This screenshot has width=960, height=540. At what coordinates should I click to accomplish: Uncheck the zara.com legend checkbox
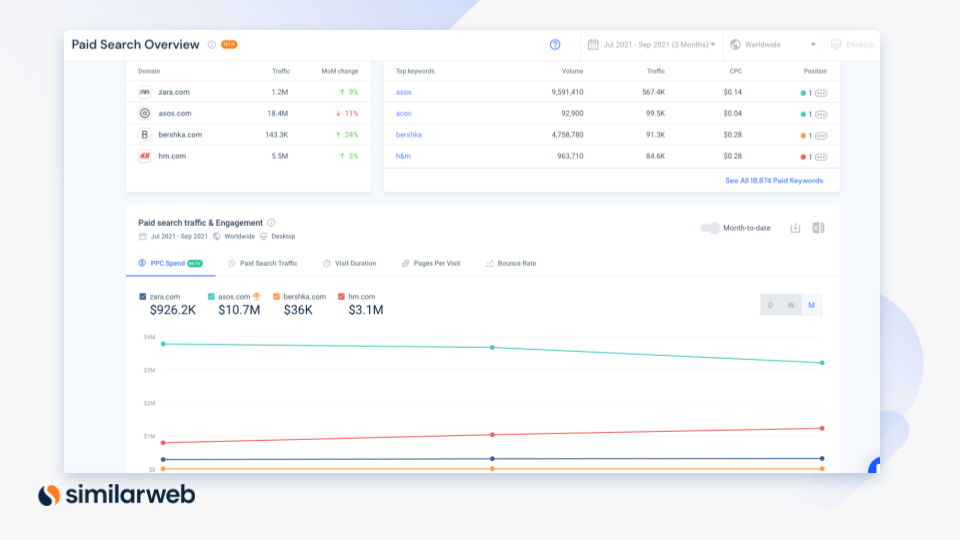click(143, 296)
